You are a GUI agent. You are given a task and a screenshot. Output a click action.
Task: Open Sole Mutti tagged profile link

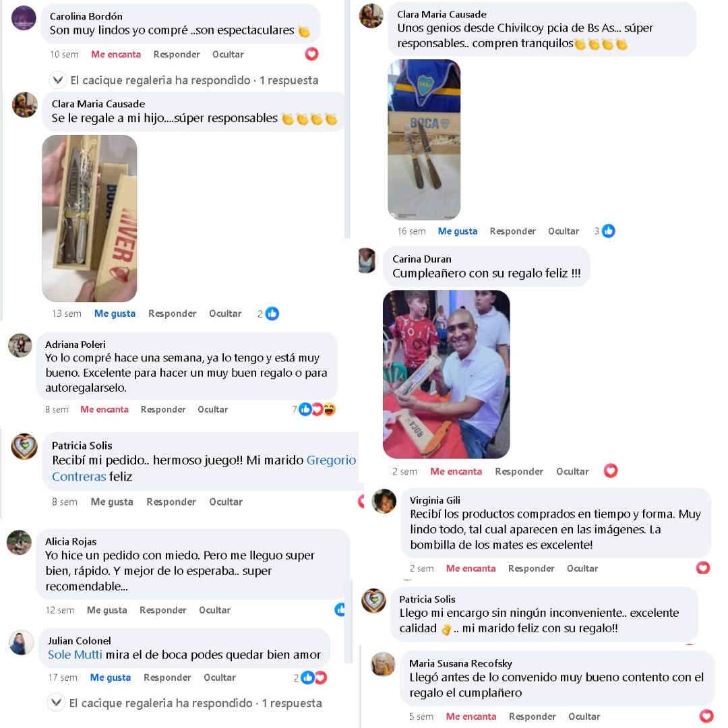(75, 655)
